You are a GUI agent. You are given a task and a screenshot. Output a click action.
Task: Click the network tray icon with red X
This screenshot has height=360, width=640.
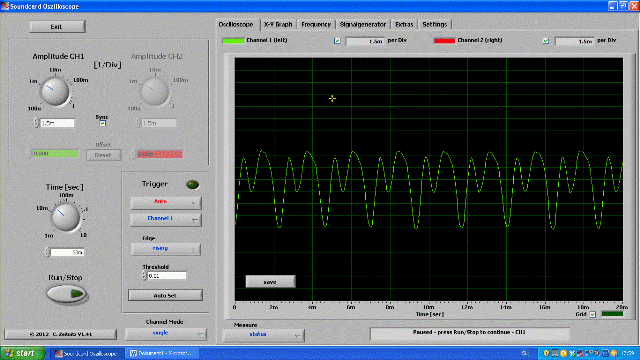coord(580,353)
